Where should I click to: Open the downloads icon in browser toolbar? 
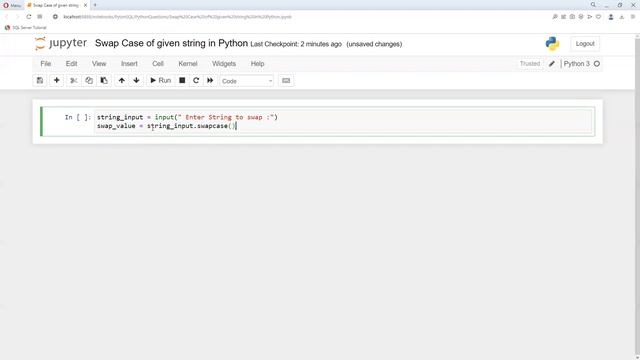tap(622, 17)
